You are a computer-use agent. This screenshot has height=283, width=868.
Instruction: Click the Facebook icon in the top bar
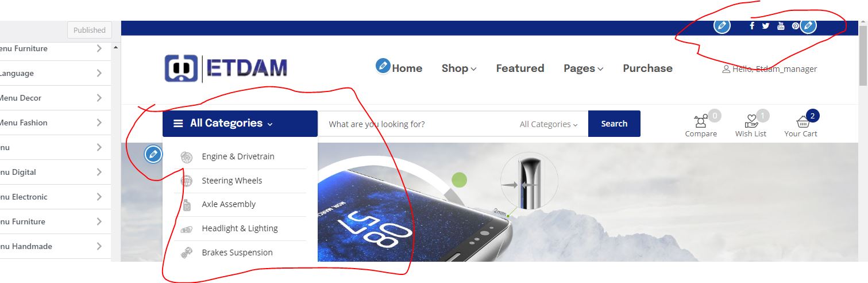752,26
